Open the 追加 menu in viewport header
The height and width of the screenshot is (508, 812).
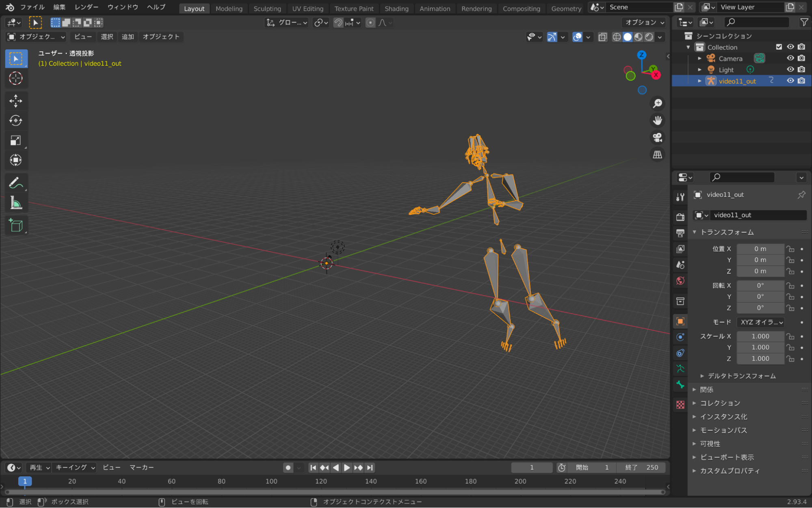coord(128,37)
